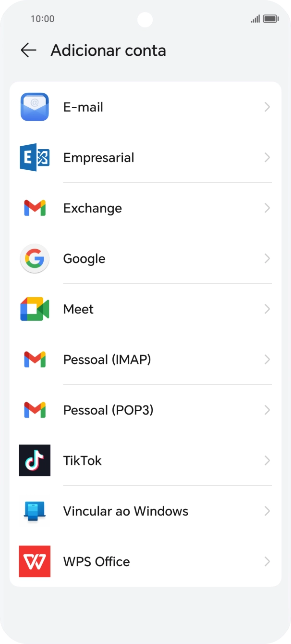Open the TikTok icon
This screenshot has width=291, height=644.
34,460
